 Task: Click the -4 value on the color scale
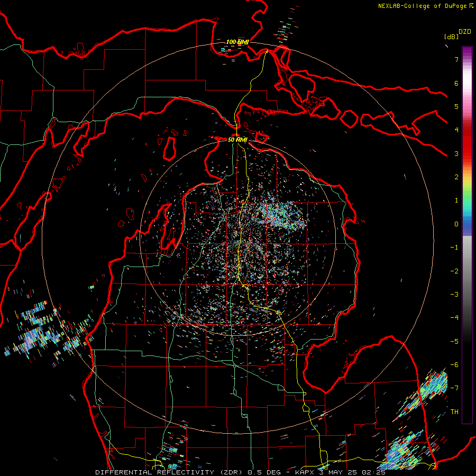[454, 318]
